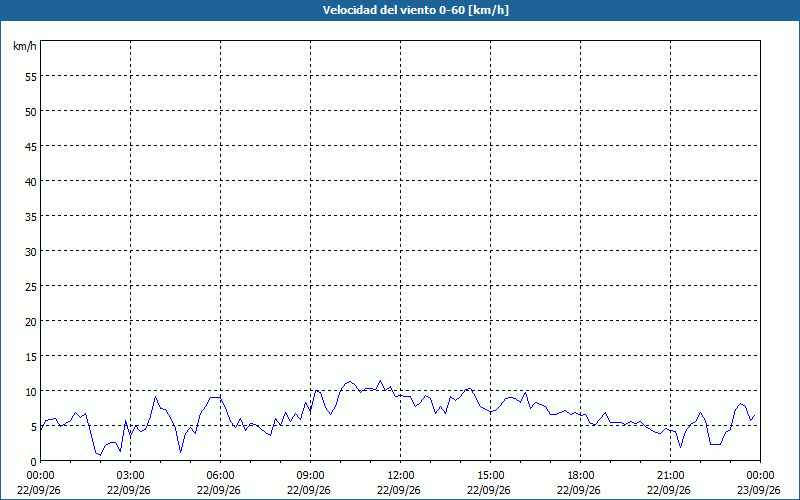Click the 10 value on the y-axis
Screen dimensions: 800x500
point(31,392)
